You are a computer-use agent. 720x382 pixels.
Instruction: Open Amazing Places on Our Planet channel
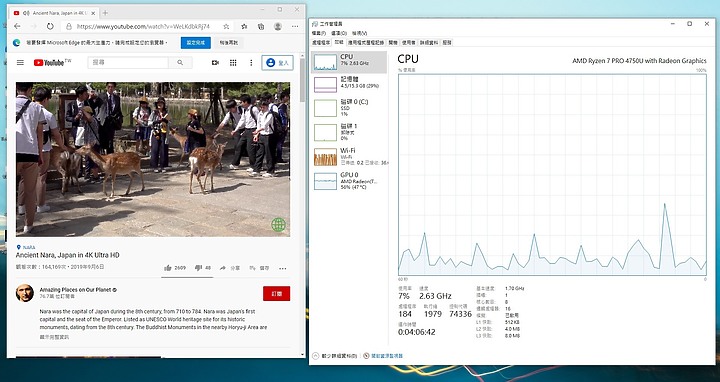tap(75, 290)
